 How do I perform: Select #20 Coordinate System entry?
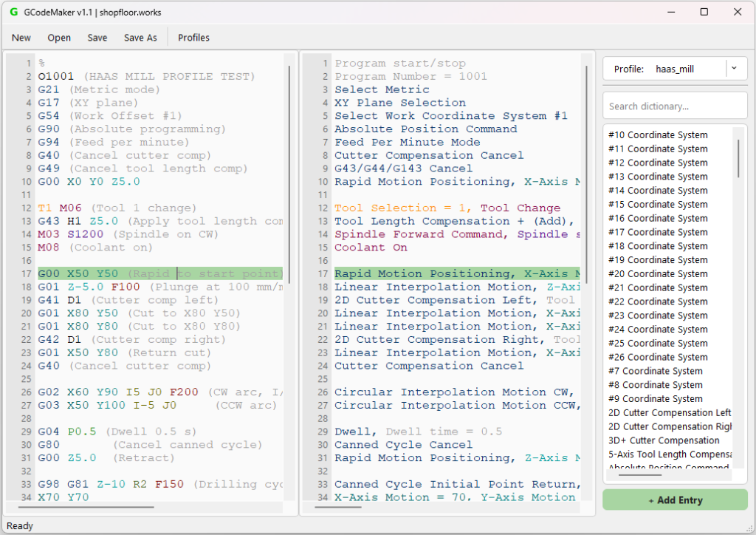coord(658,274)
